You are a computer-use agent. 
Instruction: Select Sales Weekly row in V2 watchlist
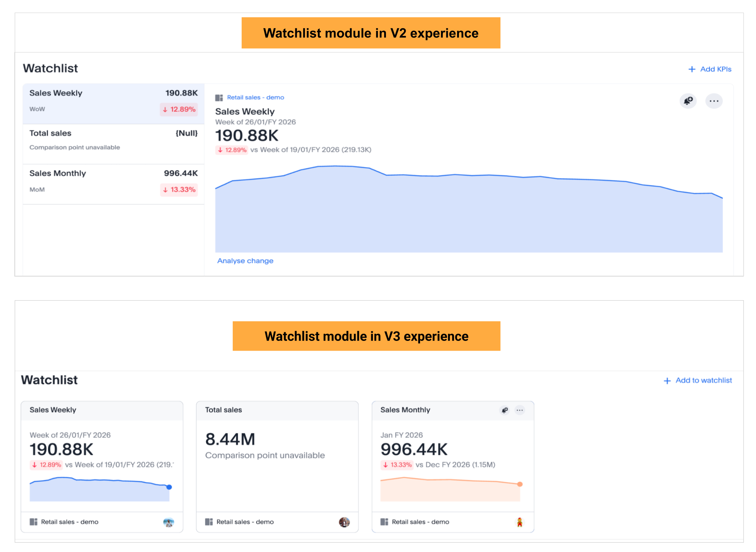[x=113, y=104]
